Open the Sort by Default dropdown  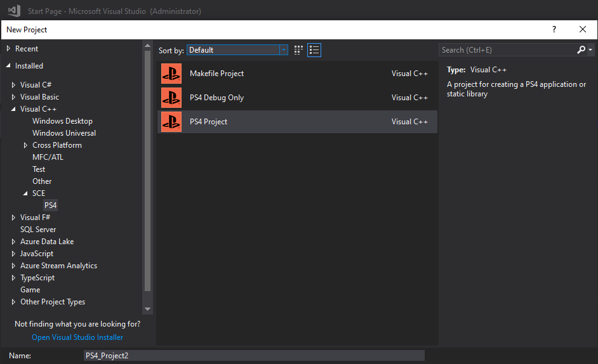click(x=237, y=50)
